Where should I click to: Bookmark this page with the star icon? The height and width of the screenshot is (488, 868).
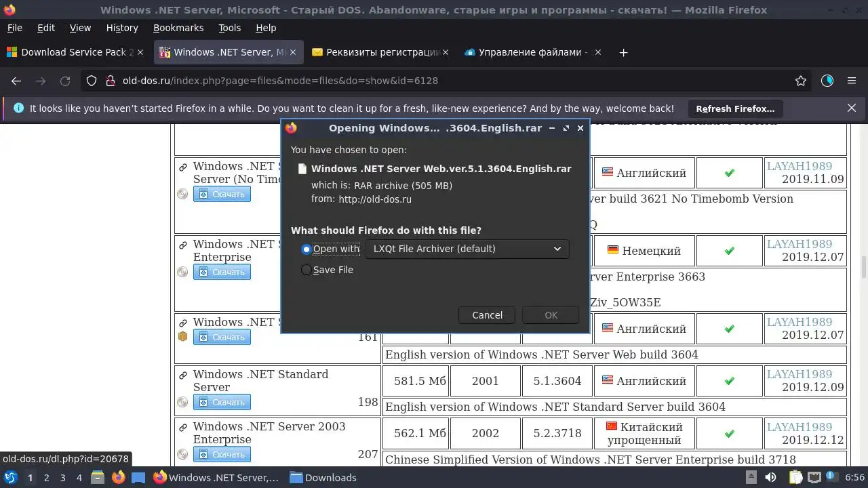click(801, 81)
